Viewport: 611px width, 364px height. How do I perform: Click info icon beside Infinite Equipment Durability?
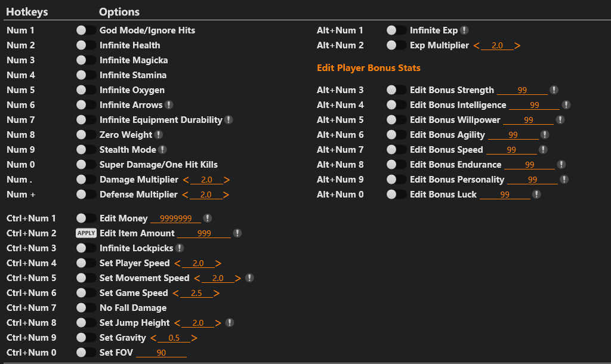click(229, 120)
